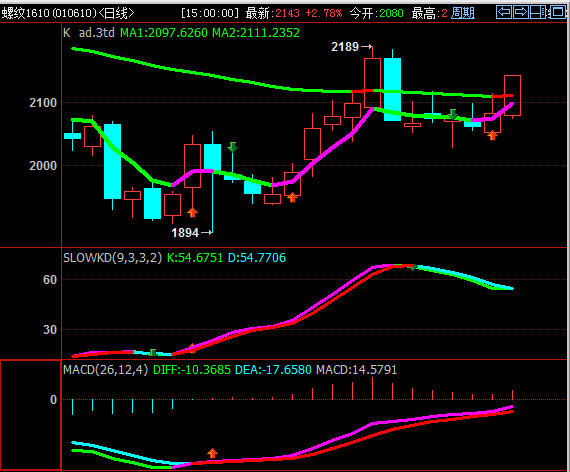Click the orange buy arrow in MACD panel
570x472 pixels.
[212, 453]
